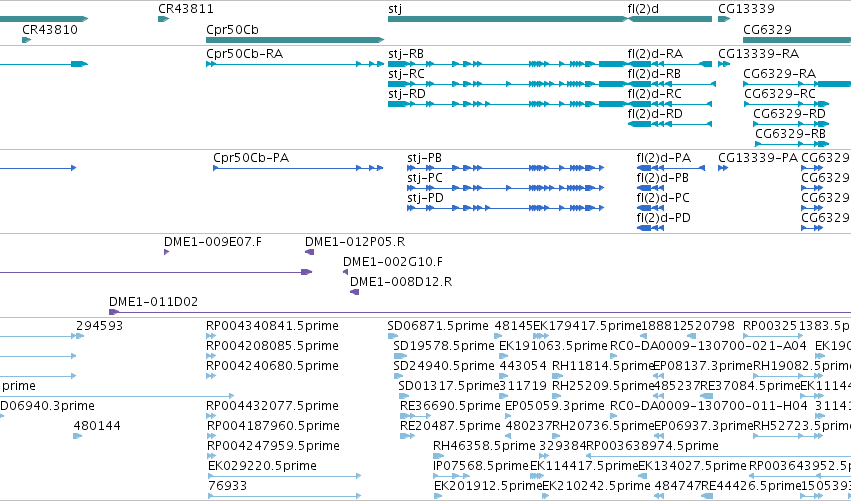Image resolution: width=851 pixels, height=501 pixels.
Task: Click the fl(2)d-RA transcript label
Action: [x=655, y=54]
